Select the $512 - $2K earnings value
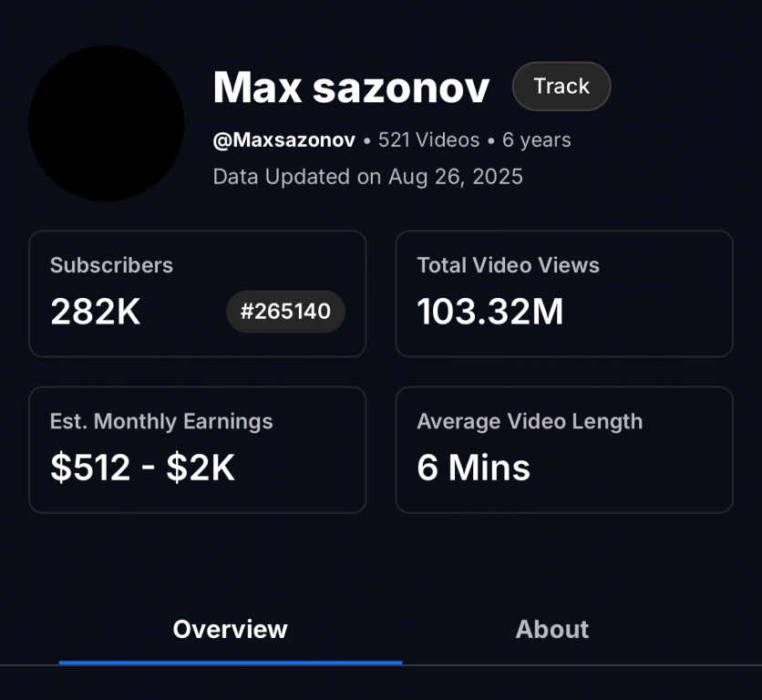The width and height of the screenshot is (762, 700). coord(142,468)
